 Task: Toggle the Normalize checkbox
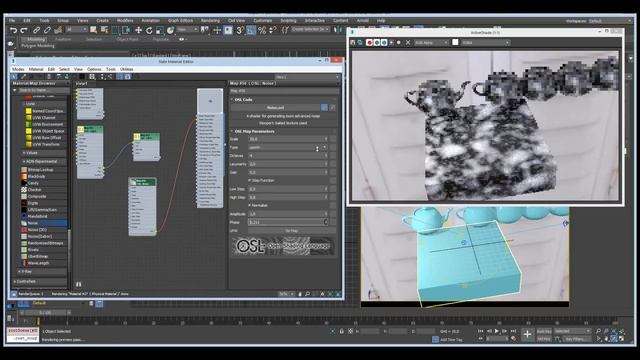[x=250, y=205]
